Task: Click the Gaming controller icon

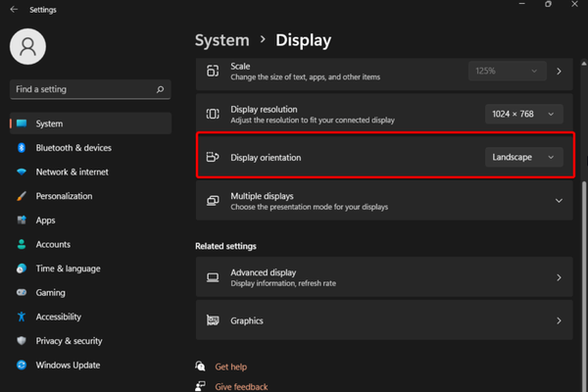Action: pyautogui.click(x=22, y=293)
